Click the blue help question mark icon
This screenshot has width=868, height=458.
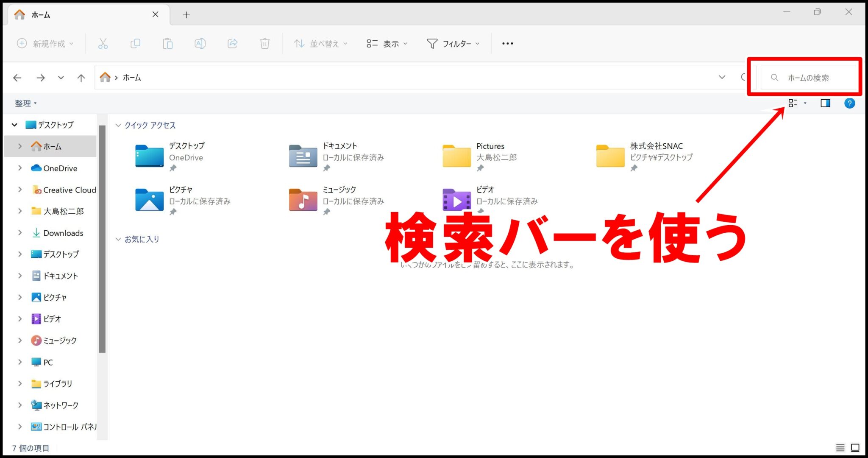tap(850, 103)
